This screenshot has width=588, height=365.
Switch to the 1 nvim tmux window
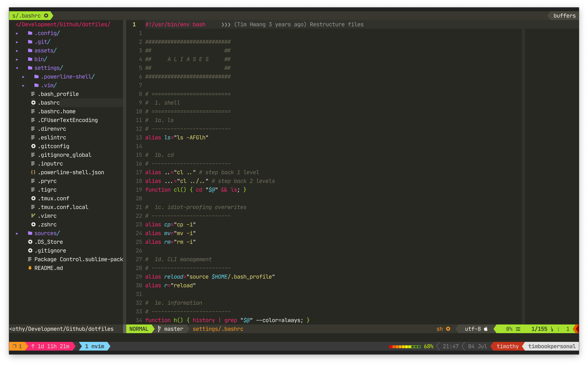(x=95, y=346)
